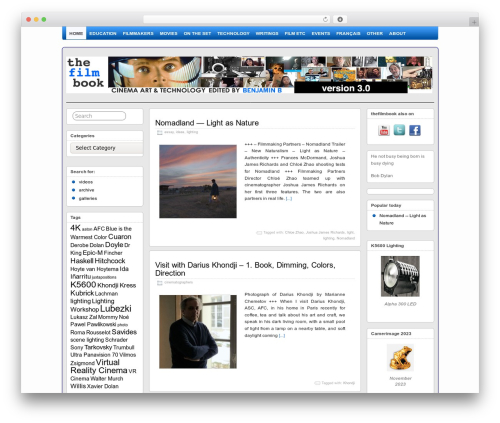Click the Hitchcock tag
Image resolution: width=500 pixels, height=423 pixels.
(110, 261)
